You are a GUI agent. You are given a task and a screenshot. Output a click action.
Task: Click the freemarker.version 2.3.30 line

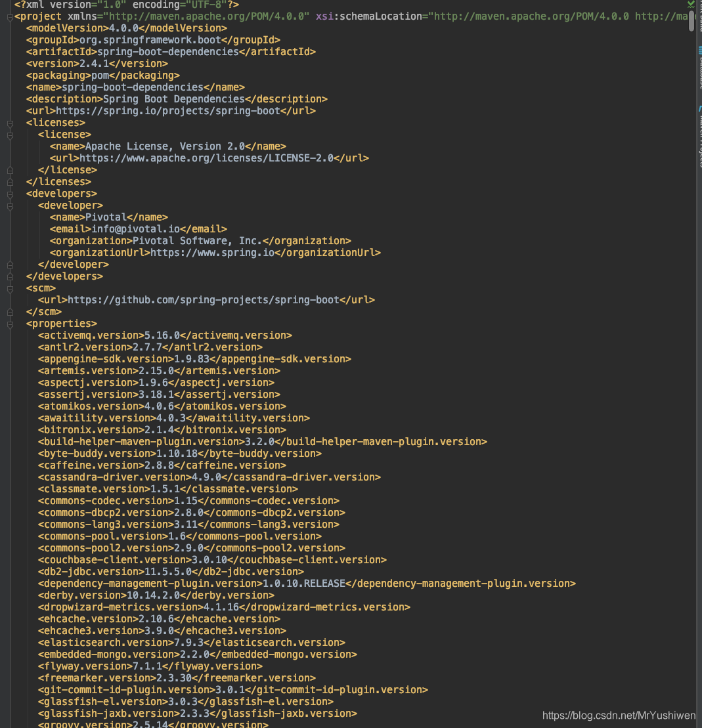[x=177, y=679]
